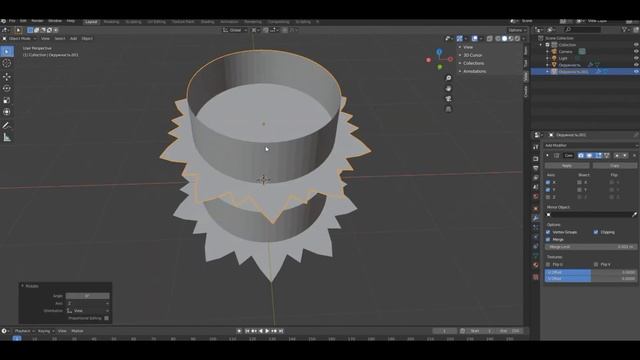Screen dimensions: 640x360
Task: Select solid viewport shading mode
Action: (x=504, y=38)
